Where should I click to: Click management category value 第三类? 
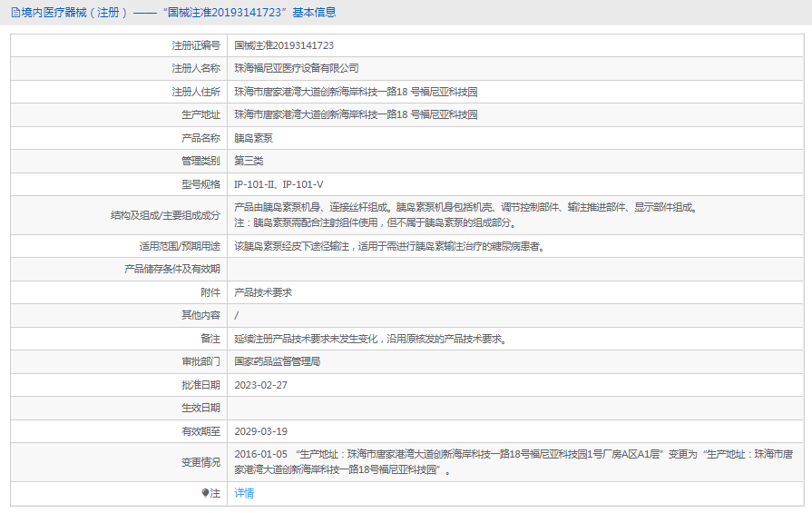pos(249,161)
